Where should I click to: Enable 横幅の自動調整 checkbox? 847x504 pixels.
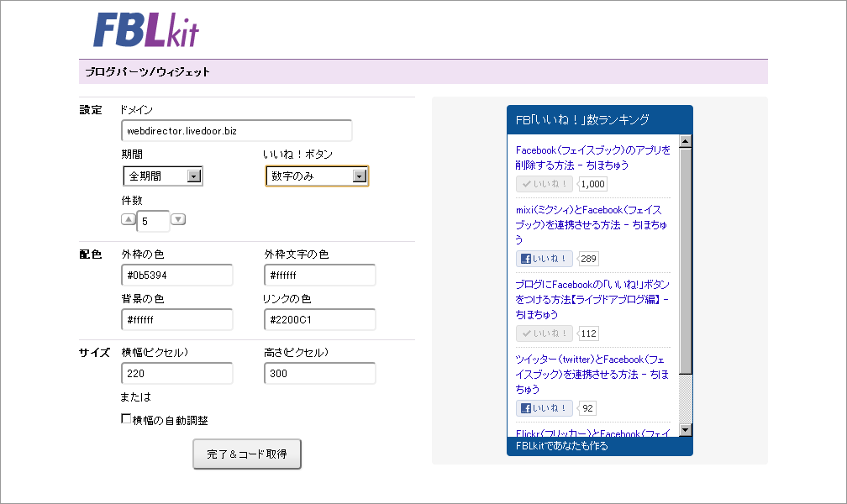pos(126,418)
